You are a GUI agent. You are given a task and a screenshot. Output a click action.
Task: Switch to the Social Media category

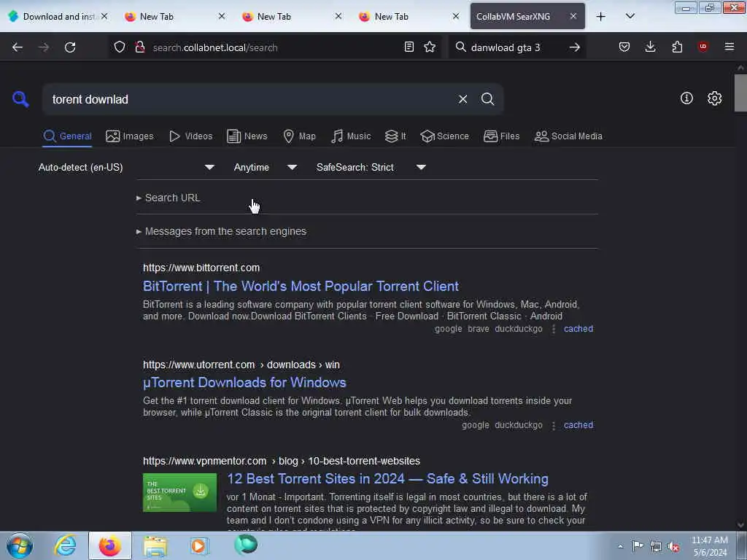click(x=568, y=136)
